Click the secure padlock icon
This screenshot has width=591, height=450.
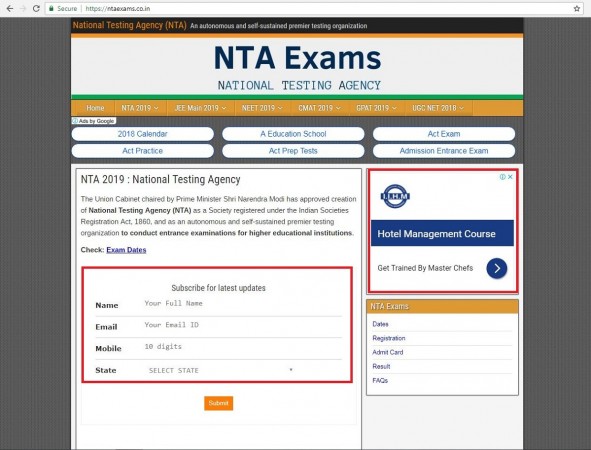(51, 8)
